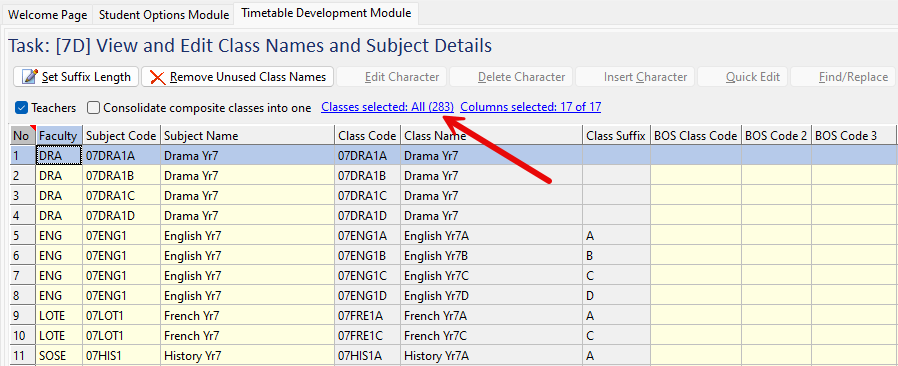Image resolution: width=898 pixels, height=366 pixels.
Task: Click class code cell 07DRA1D
Action: tap(368, 216)
